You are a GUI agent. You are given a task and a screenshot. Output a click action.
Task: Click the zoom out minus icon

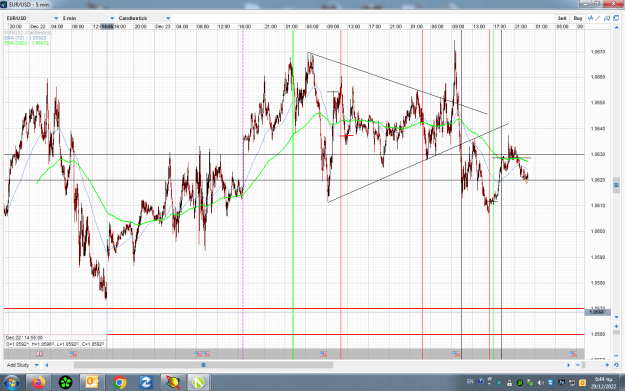(578, 365)
